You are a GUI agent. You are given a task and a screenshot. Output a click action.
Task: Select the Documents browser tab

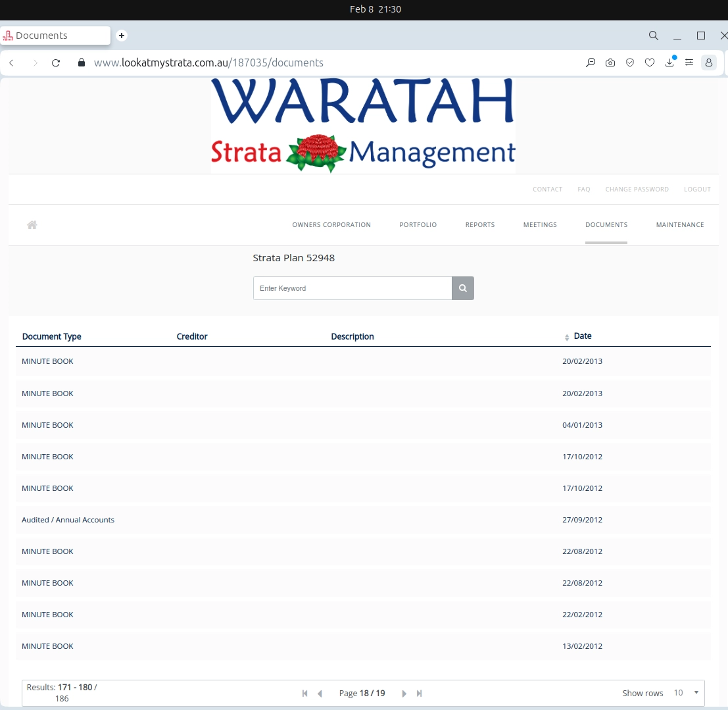coord(55,36)
